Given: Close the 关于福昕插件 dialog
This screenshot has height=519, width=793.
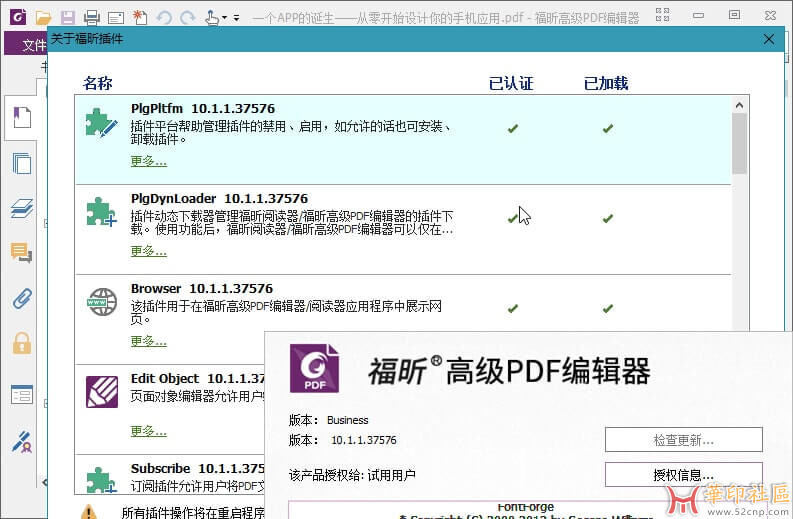Looking at the screenshot, I should tap(769, 39).
